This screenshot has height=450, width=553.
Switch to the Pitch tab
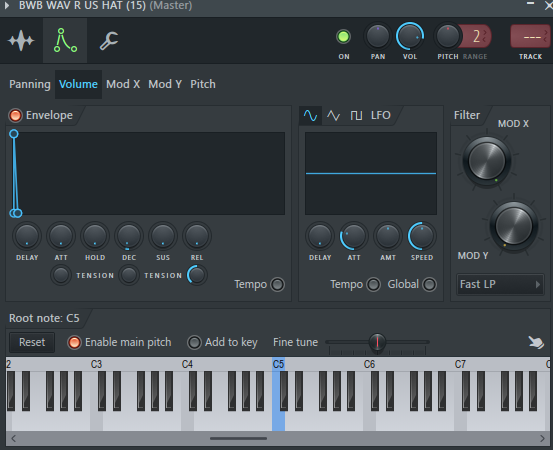203,84
